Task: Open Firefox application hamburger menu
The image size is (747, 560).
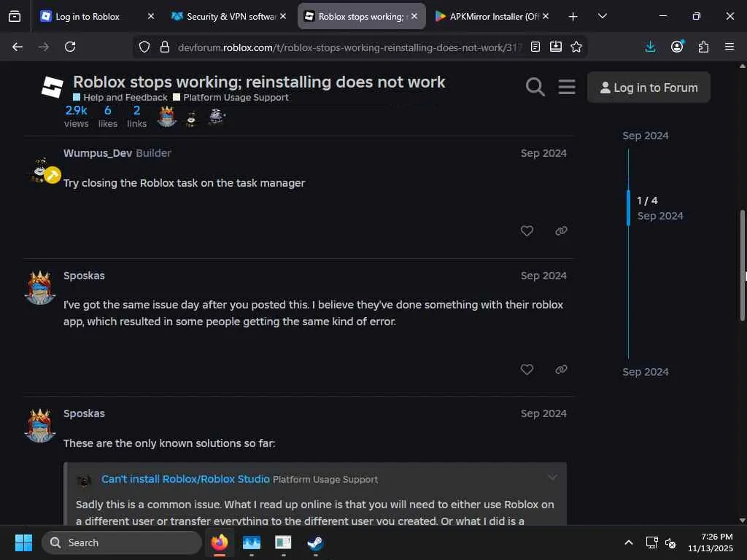Action: (x=729, y=47)
